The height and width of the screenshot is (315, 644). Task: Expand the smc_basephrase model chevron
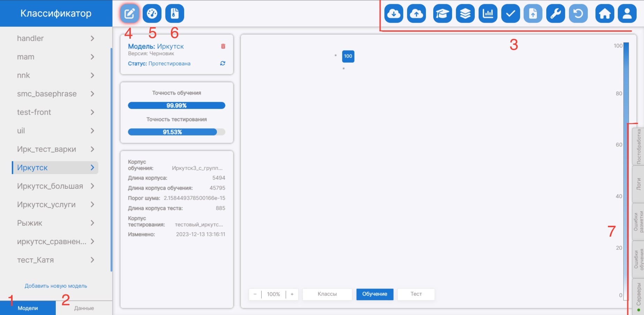click(92, 94)
